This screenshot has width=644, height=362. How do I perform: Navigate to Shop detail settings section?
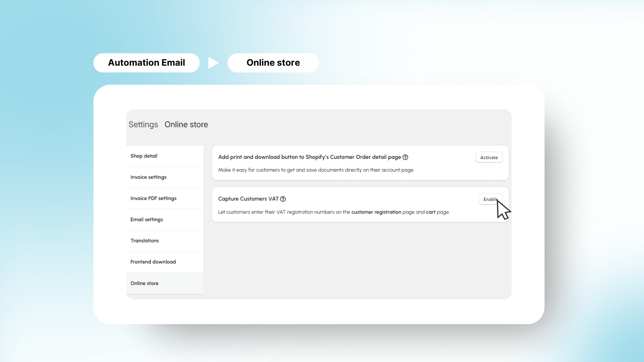[144, 156]
